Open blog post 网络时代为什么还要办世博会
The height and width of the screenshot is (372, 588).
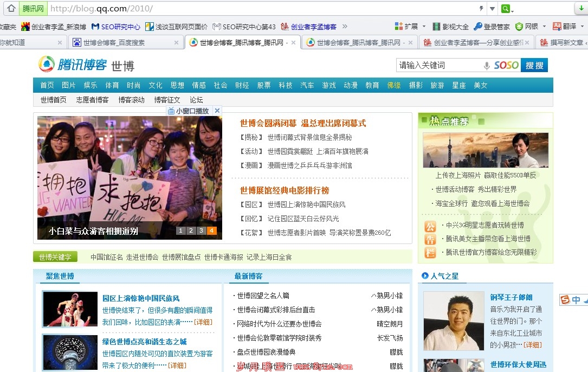click(x=279, y=324)
